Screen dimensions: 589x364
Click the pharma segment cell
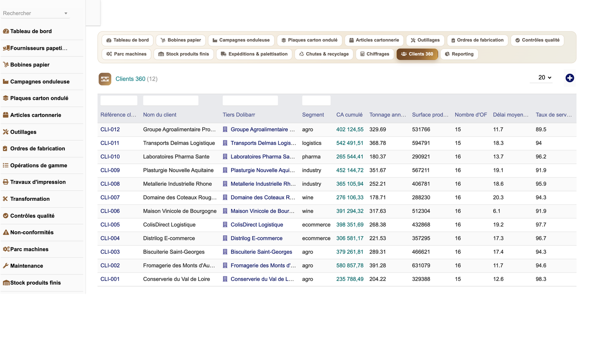311,157
